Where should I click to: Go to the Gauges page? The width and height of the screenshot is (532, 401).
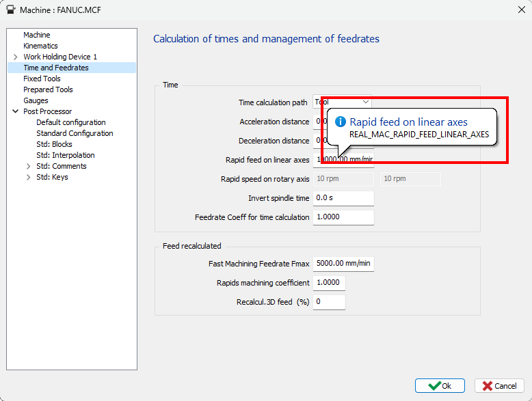point(36,100)
